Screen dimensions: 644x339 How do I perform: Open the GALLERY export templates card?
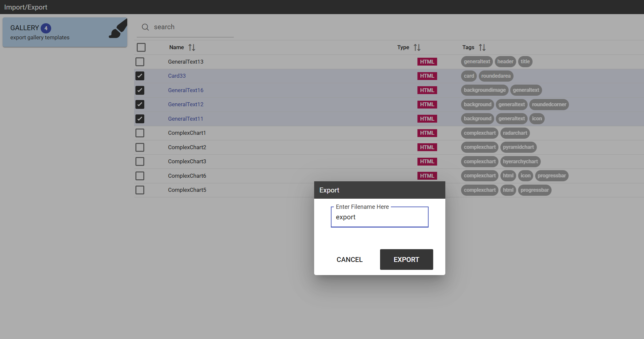pyautogui.click(x=65, y=32)
